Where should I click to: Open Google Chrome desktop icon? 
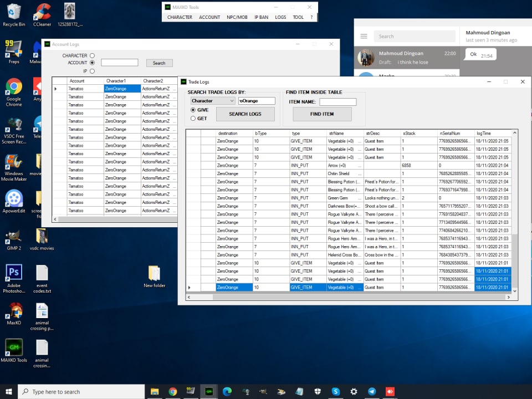pos(13,92)
